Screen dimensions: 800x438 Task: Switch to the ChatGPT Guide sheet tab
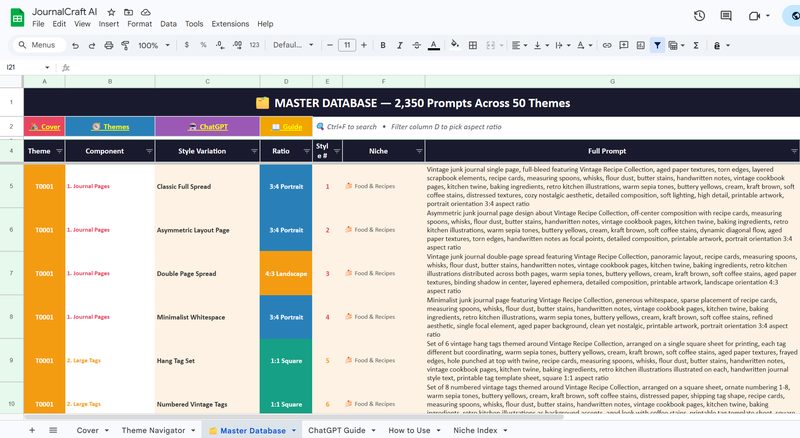(x=337, y=430)
